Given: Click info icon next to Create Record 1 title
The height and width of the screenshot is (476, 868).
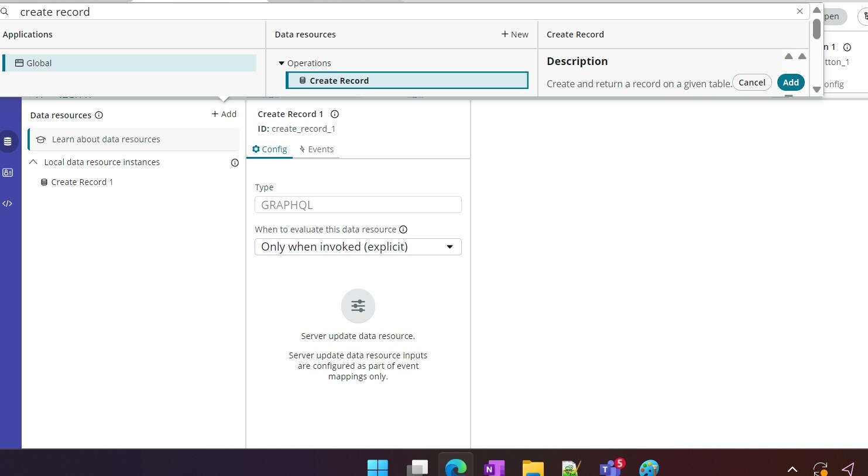Looking at the screenshot, I should click(x=335, y=114).
